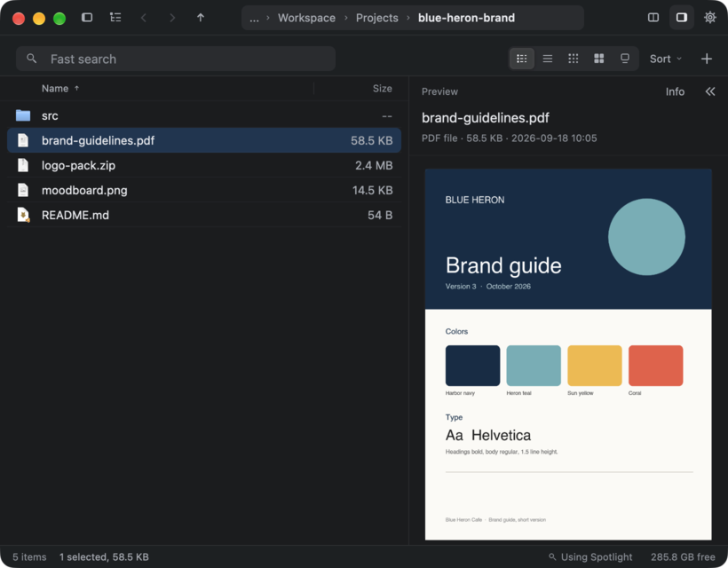728x568 pixels.
Task: Toggle the tree outline view icon
Action: pos(115,18)
